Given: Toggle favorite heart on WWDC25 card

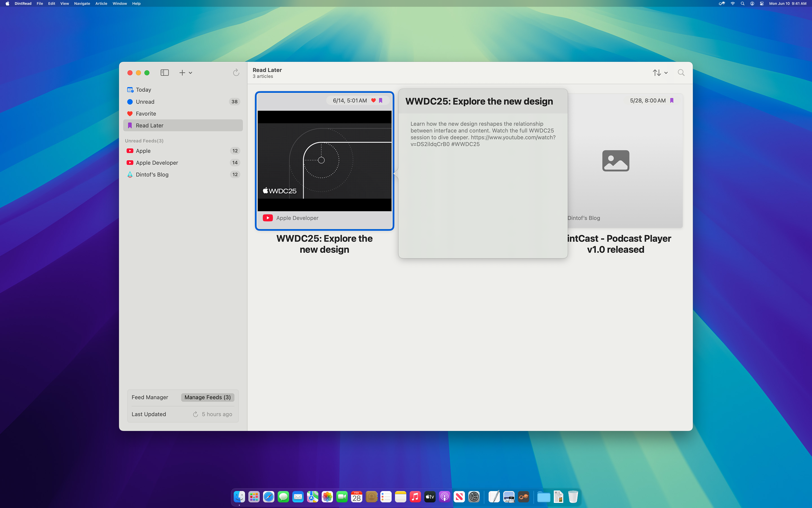Looking at the screenshot, I should point(374,100).
